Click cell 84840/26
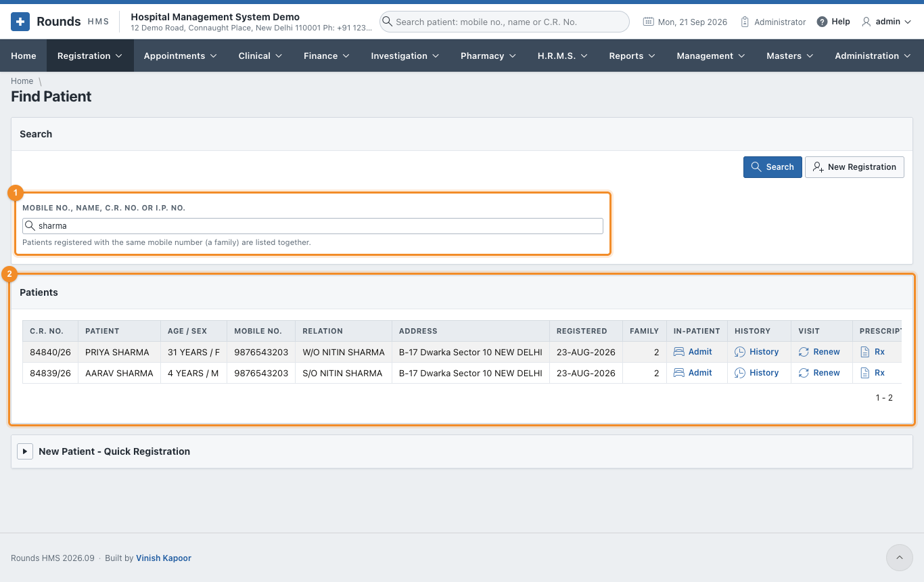The image size is (924, 582). pyautogui.click(x=50, y=352)
